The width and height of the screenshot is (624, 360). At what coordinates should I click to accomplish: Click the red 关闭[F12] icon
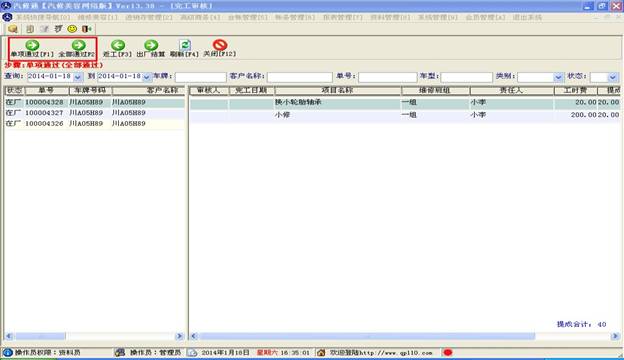(x=220, y=45)
